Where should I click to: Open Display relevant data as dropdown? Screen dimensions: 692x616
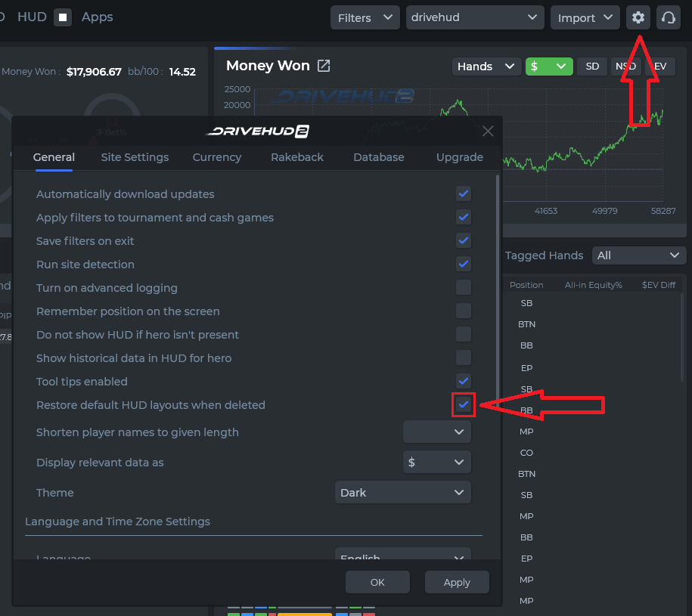pyautogui.click(x=437, y=462)
